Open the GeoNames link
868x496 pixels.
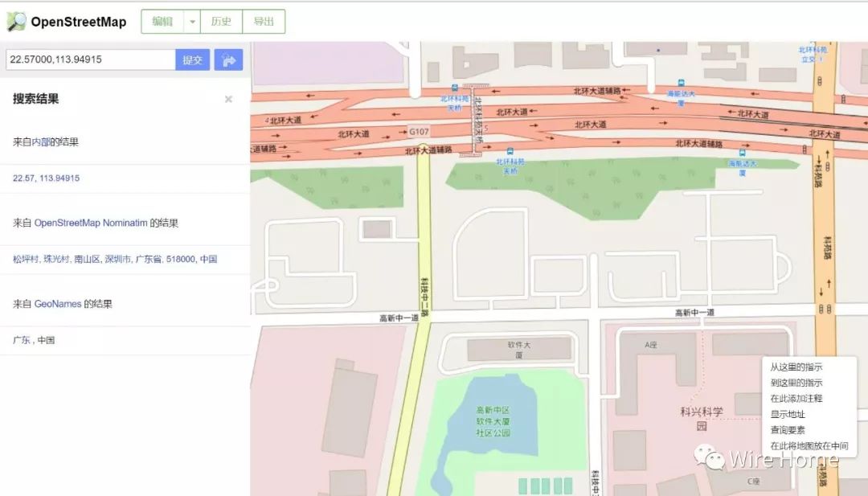coord(58,304)
